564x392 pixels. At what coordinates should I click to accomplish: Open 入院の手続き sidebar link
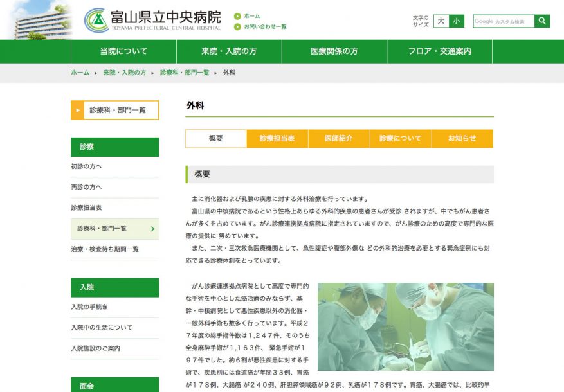click(89, 307)
